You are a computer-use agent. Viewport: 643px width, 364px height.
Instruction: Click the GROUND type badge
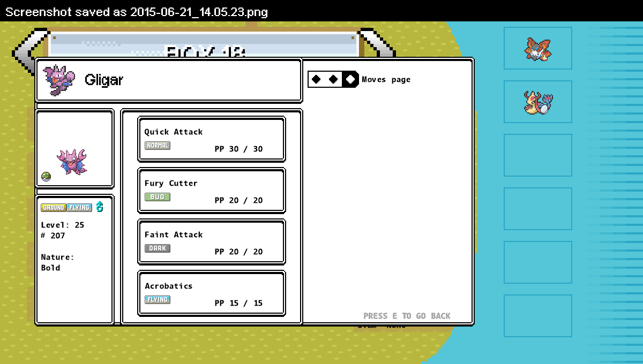point(54,208)
